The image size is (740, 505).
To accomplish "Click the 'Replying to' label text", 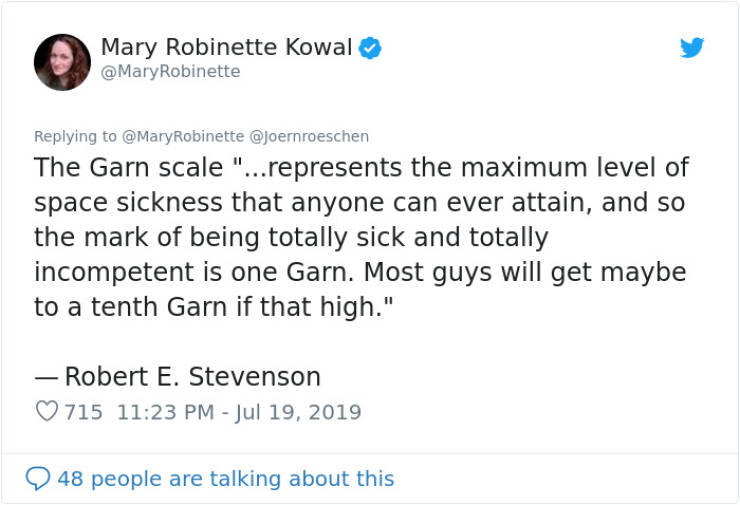I will tap(75, 136).
